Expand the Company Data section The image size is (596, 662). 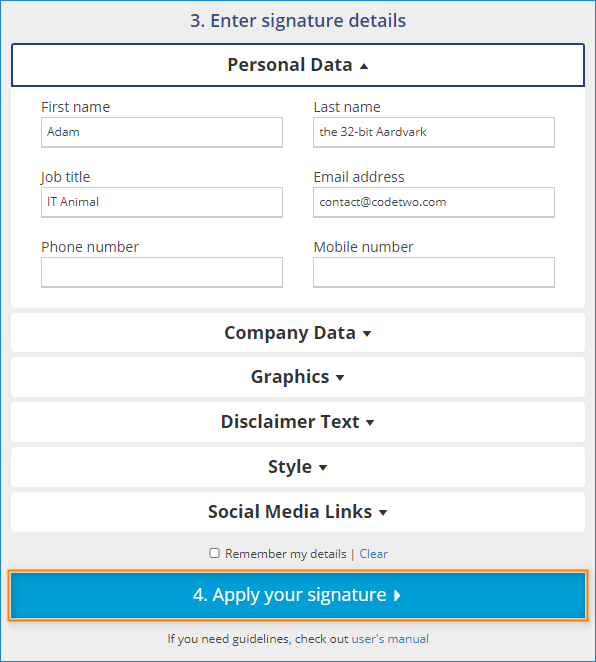pos(298,333)
